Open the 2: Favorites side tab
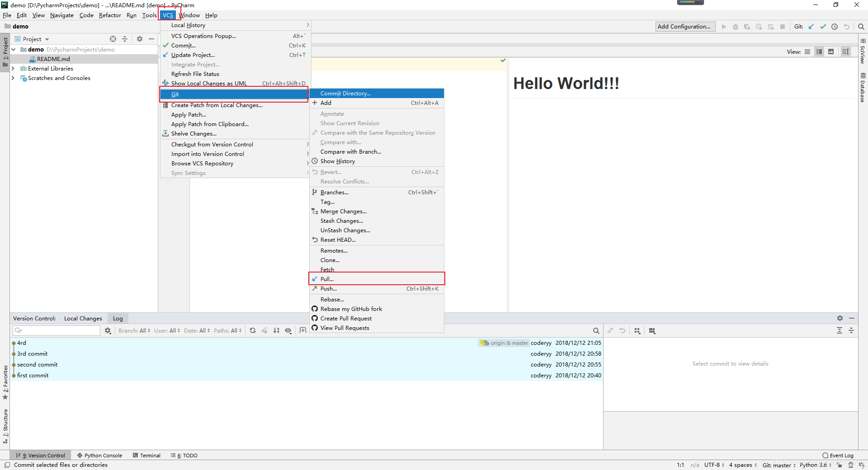Image resolution: width=868 pixels, height=470 pixels. (5, 382)
